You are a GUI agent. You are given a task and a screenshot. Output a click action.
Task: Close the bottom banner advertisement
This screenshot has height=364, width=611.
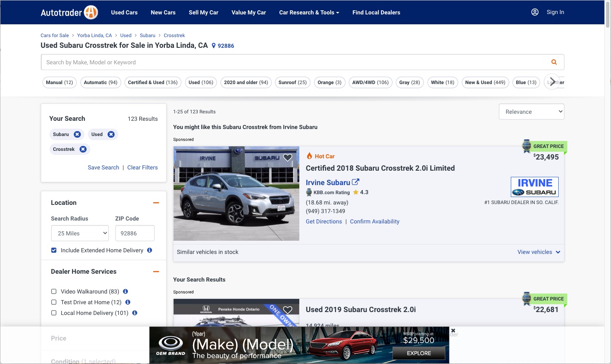pos(453,331)
